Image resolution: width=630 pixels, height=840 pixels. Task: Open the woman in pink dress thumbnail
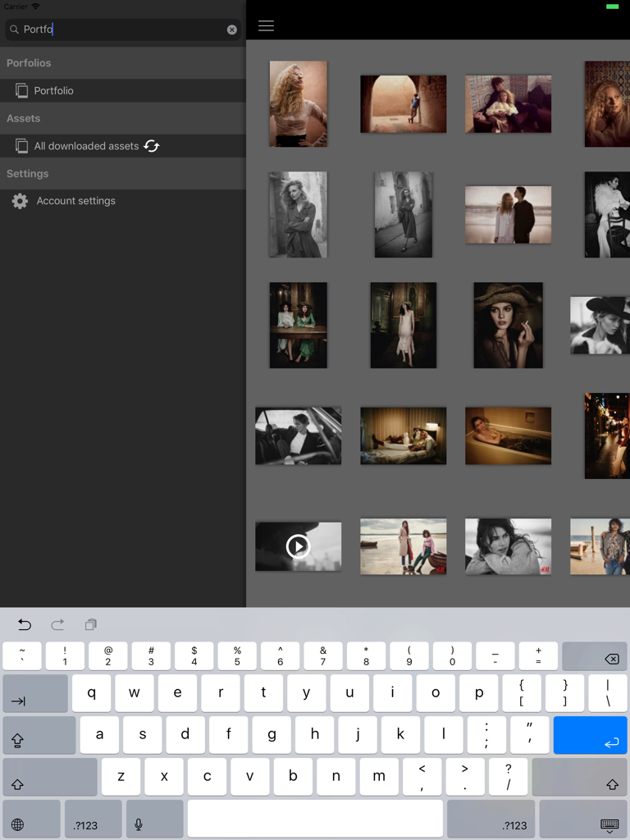pos(404,325)
